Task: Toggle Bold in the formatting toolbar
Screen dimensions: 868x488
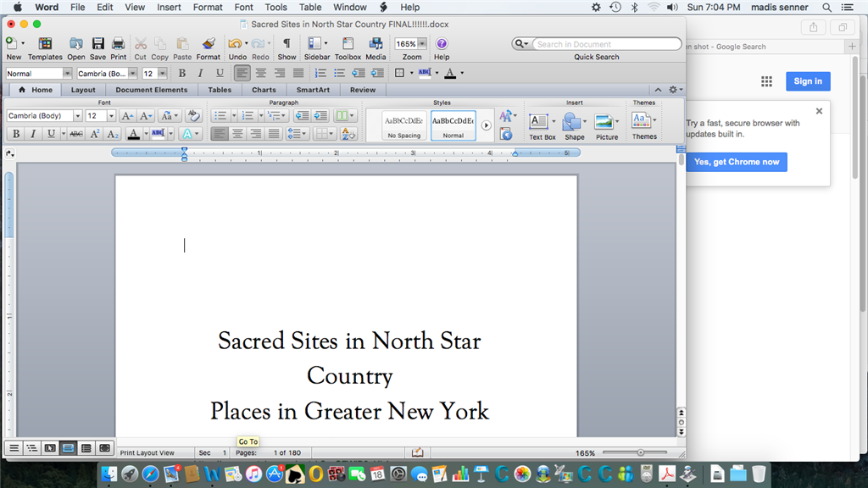Action: coord(181,73)
